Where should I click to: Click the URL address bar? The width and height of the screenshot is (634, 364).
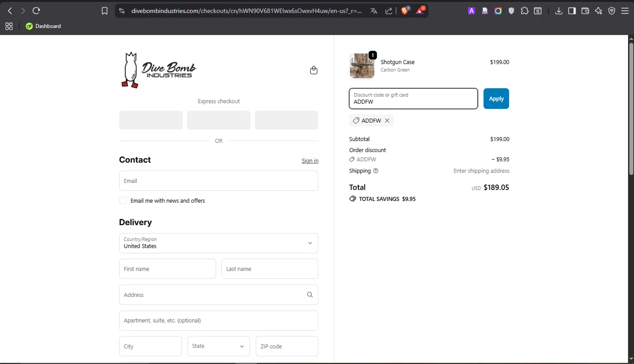[x=246, y=11]
